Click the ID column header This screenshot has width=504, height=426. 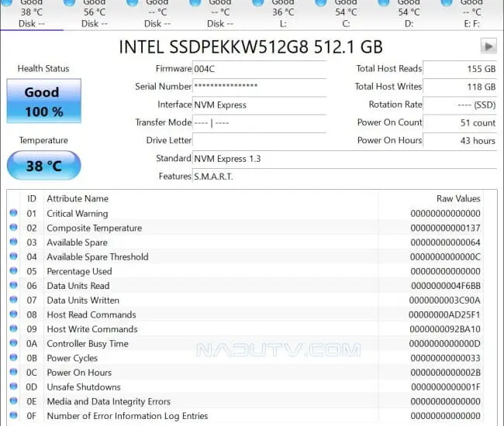(32, 199)
